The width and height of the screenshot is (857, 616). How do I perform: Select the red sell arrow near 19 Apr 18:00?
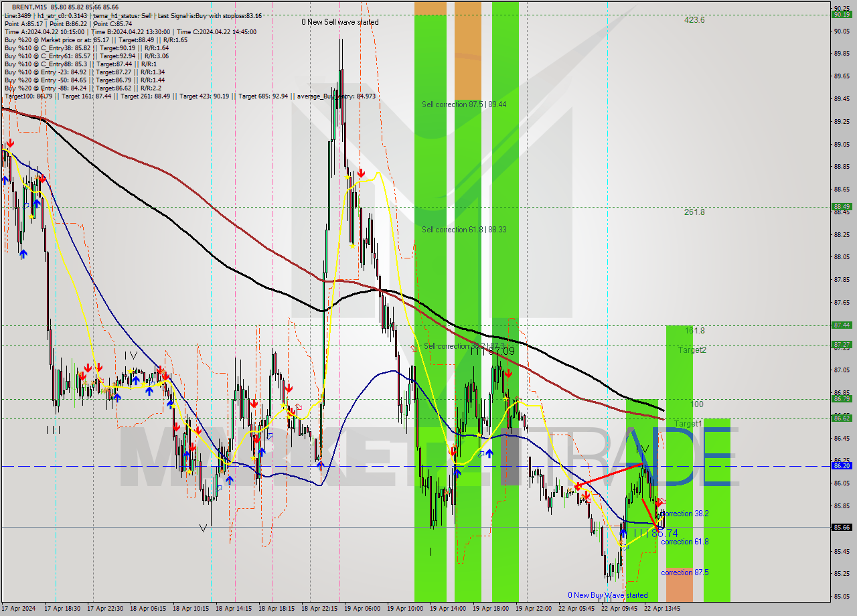(x=508, y=373)
